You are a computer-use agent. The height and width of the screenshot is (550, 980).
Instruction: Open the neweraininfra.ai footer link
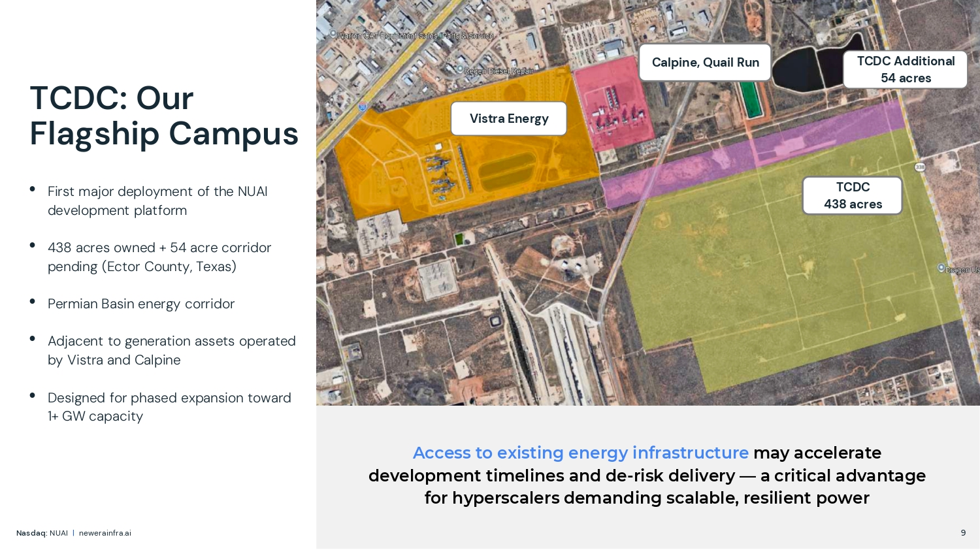105,533
